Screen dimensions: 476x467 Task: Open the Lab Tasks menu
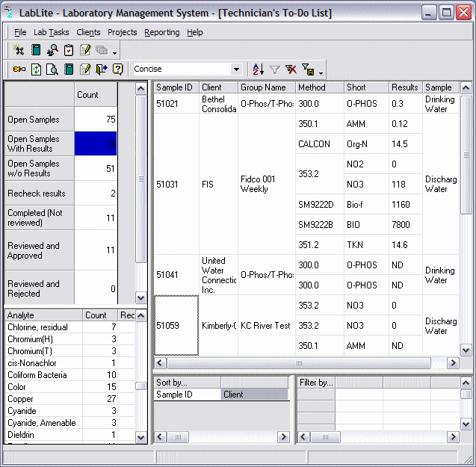52,32
